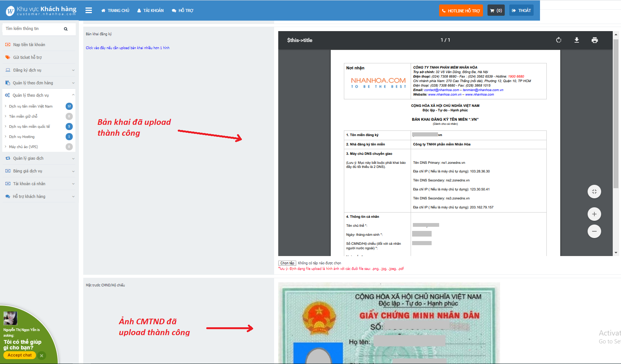Image resolution: width=621 pixels, height=364 pixels.
Task: Open Dịch vụ tên miền quốc tế
Action: tap(29, 127)
